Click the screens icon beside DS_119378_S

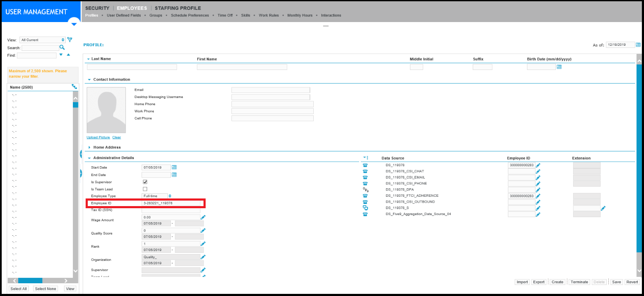[x=365, y=208]
